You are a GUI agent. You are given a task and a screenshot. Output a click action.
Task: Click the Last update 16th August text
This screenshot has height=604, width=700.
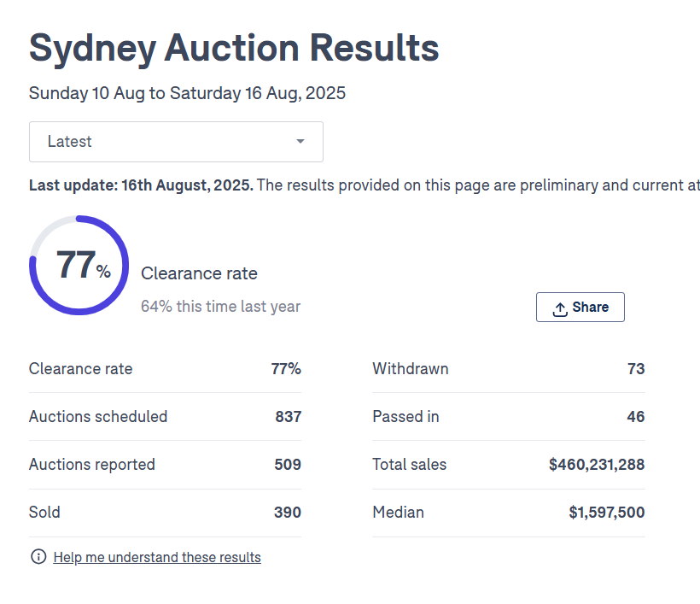point(141,185)
